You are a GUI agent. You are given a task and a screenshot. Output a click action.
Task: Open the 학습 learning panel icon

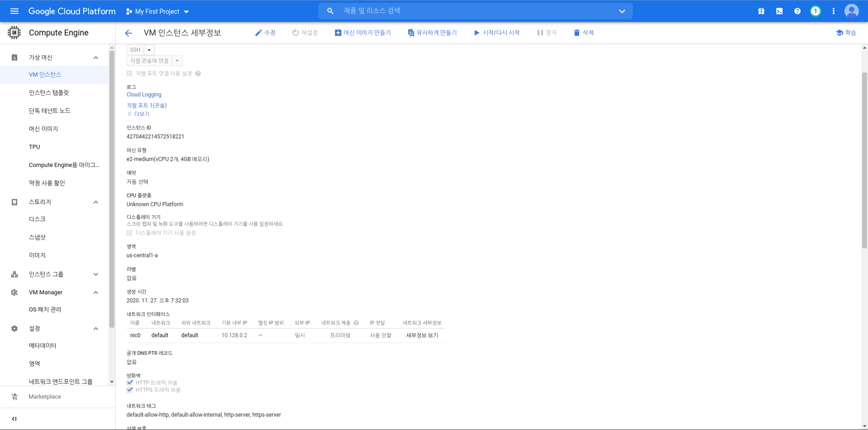tap(840, 33)
